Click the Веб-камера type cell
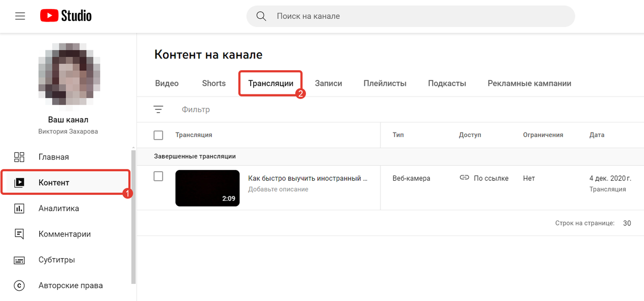Viewport: 644px width, 301px height. 412,178
